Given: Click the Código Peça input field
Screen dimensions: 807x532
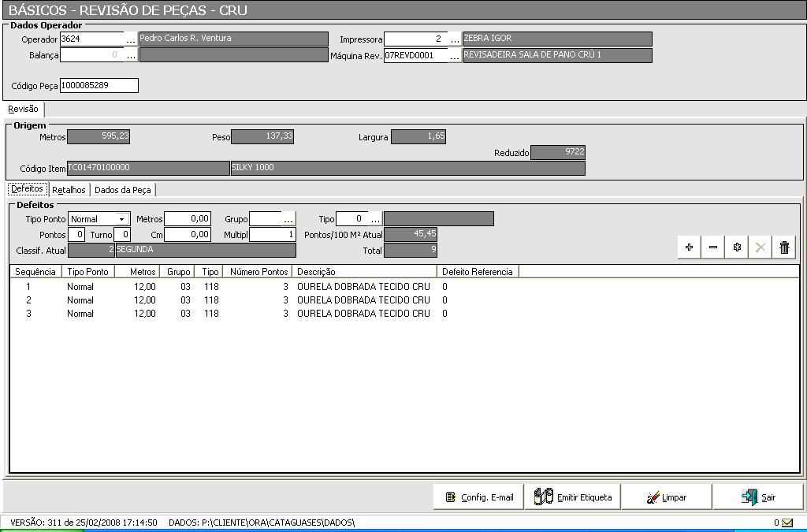Looking at the screenshot, I should [99, 85].
